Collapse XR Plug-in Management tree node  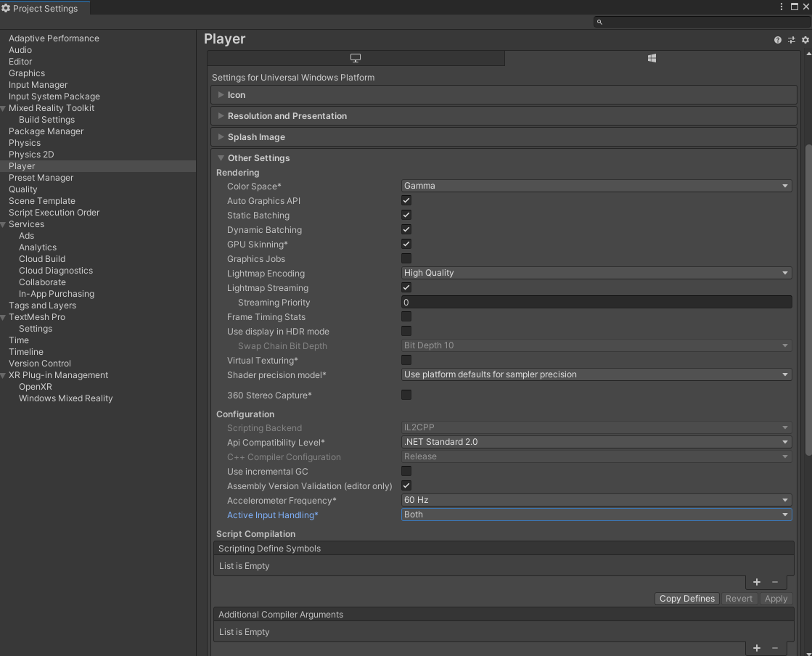click(3, 375)
